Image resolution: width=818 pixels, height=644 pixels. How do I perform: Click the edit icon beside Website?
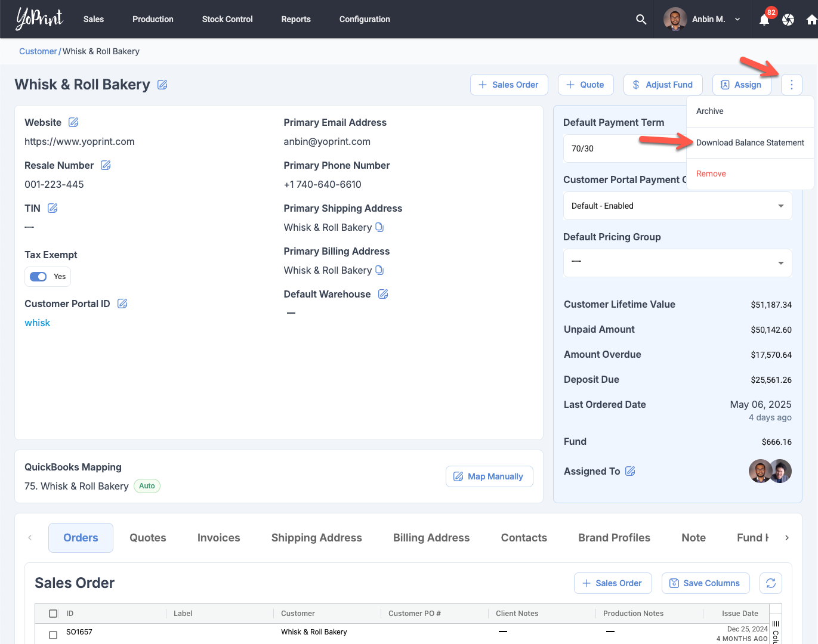tap(73, 122)
